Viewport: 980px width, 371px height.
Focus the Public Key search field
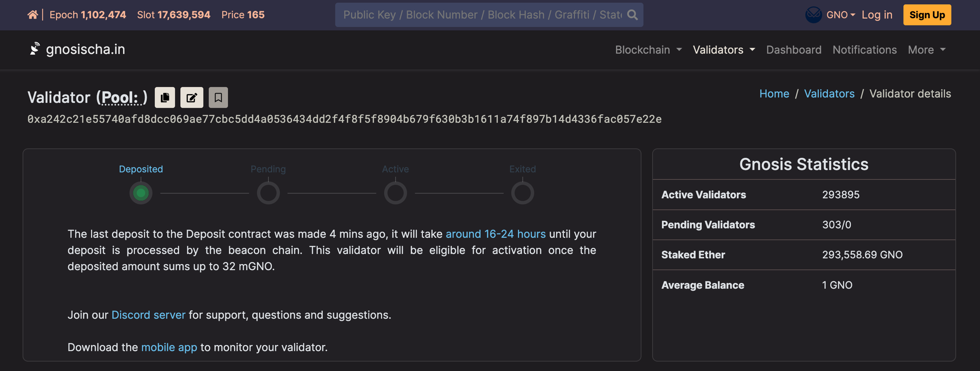coord(482,15)
